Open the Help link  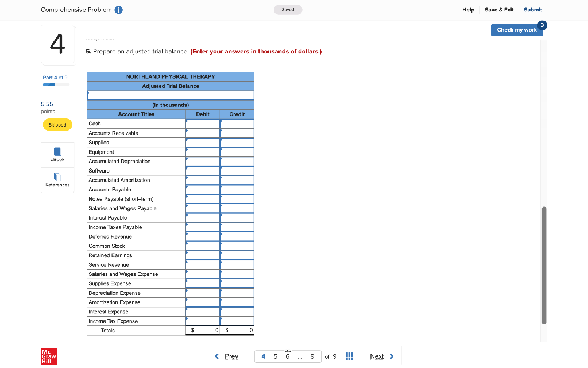coord(469,10)
